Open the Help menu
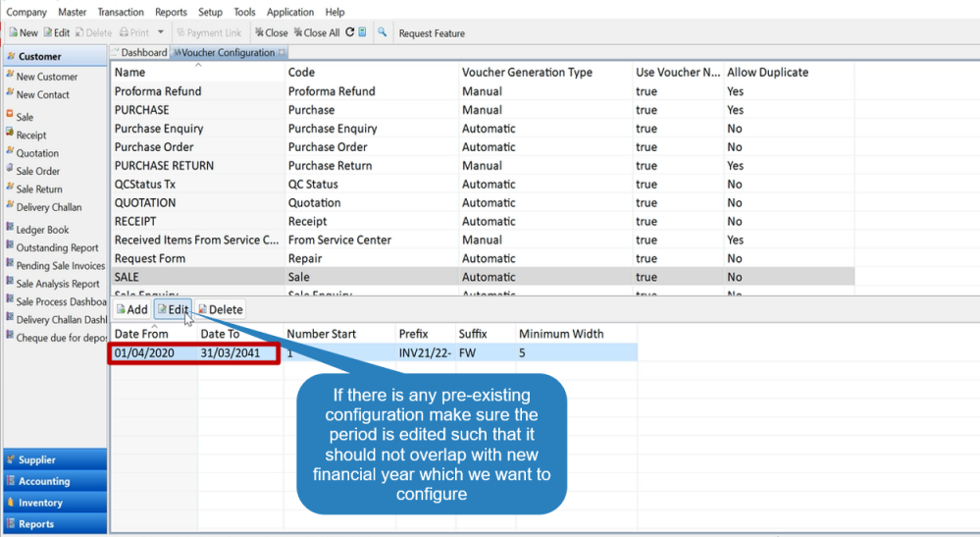This screenshot has width=980, height=537. [x=335, y=12]
